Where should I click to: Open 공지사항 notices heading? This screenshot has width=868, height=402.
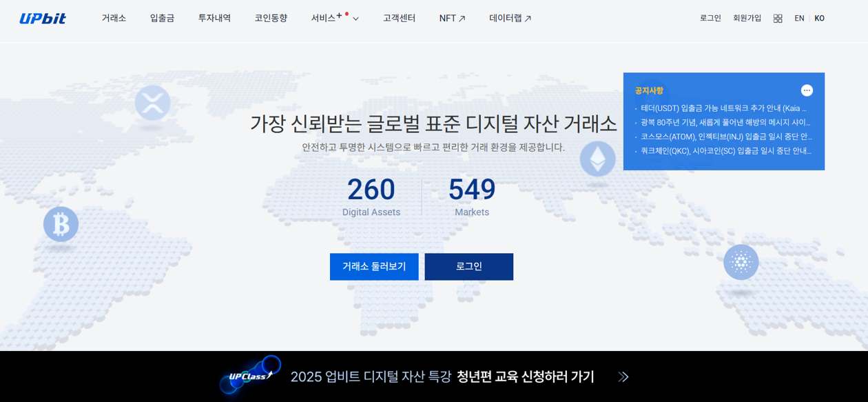coord(649,90)
